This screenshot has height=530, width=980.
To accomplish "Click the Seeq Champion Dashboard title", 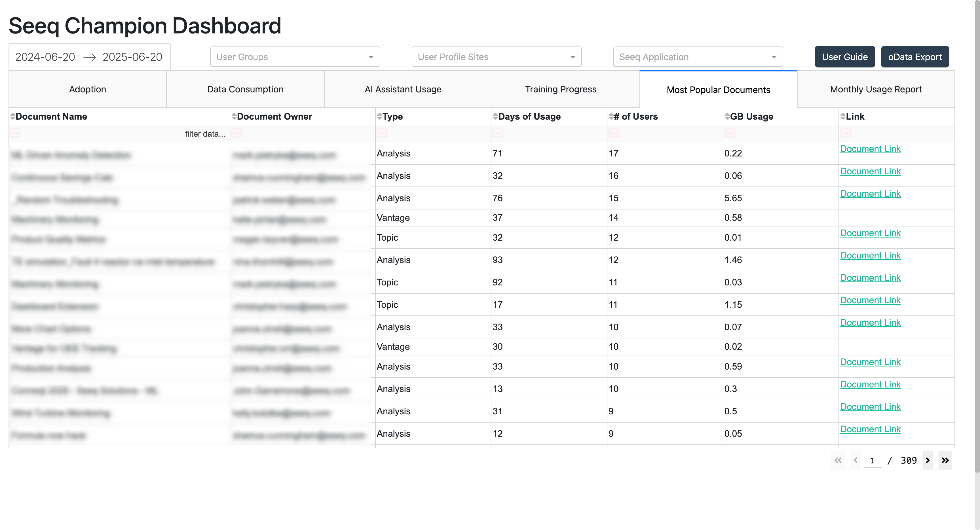I will point(145,26).
